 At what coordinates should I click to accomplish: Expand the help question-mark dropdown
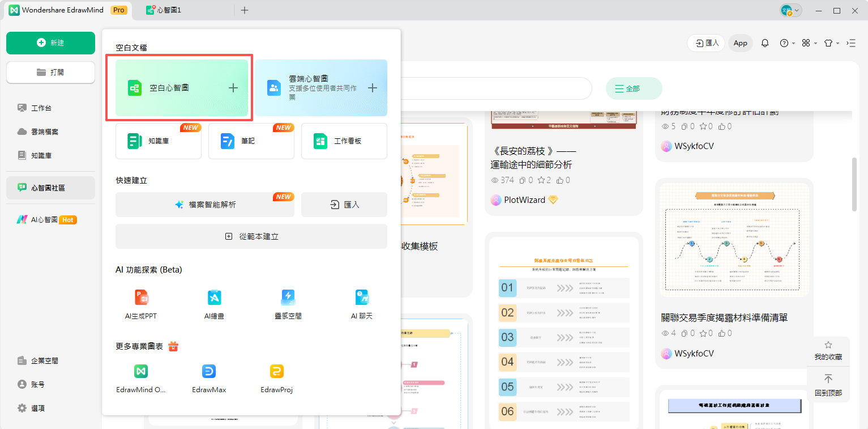click(x=787, y=43)
